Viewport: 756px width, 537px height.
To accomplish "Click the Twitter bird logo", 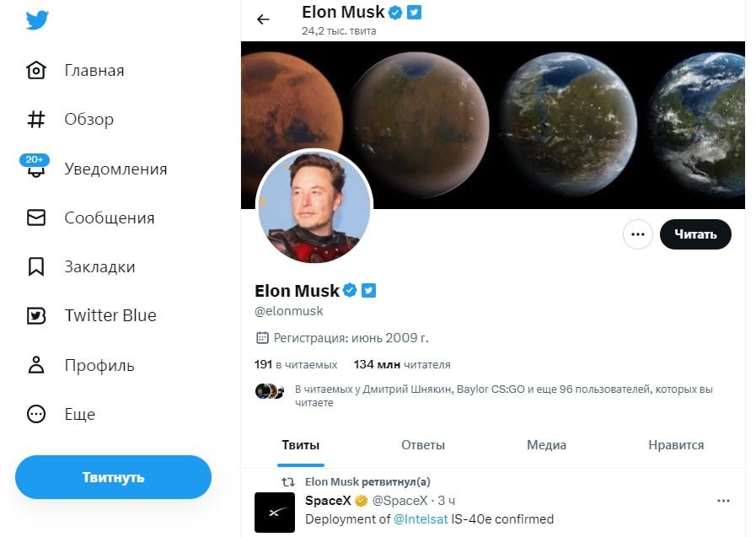I will 37,20.
